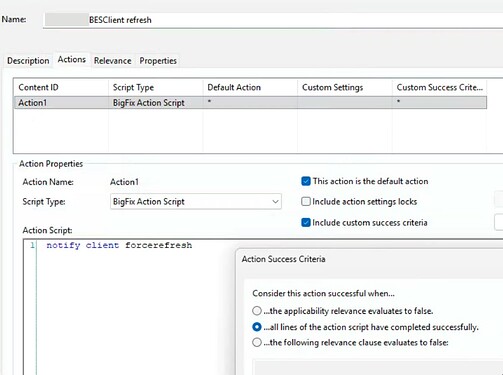Switch to the Description tab
The height and width of the screenshot is (375, 503).
28,61
